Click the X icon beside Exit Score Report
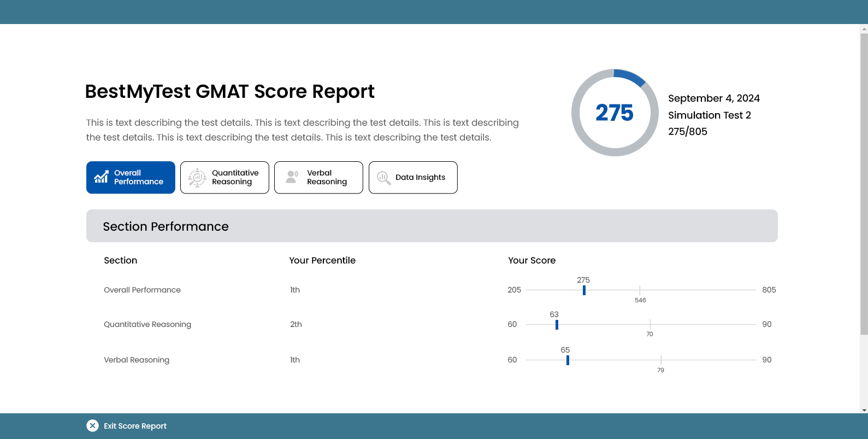 [x=92, y=426]
